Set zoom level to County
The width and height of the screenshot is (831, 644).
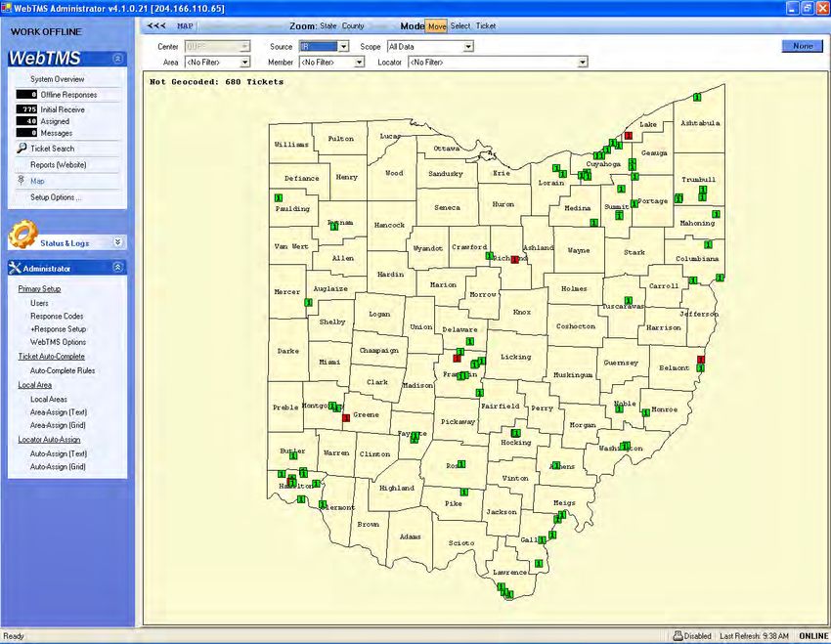click(353, 25)
